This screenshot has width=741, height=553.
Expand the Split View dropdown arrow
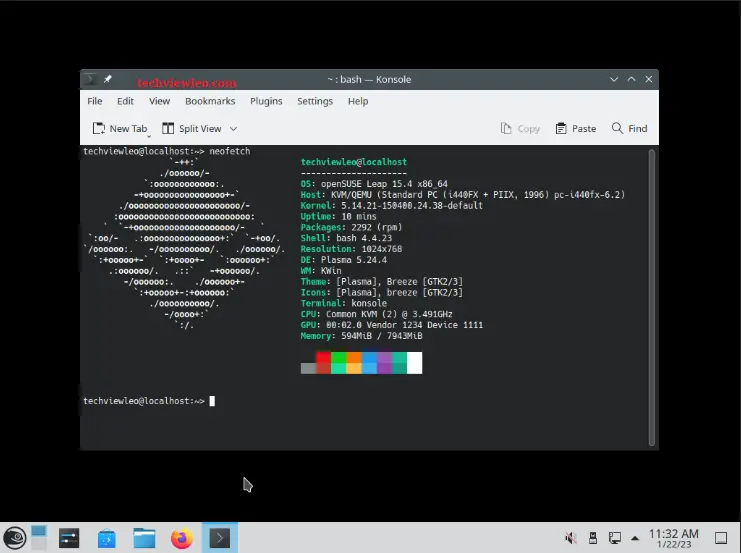[x=233, y=129]
